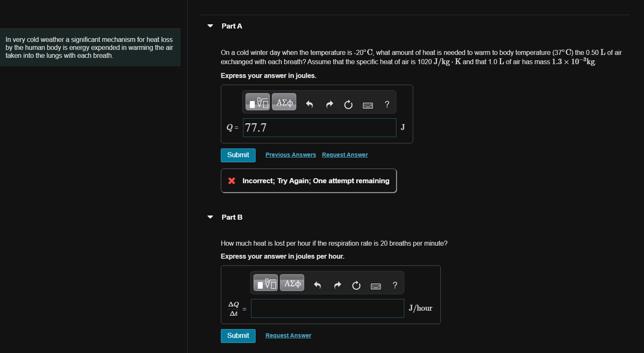This screenshot has width=644, height=353.
Task: Focus the ΔQ/Δt answer input field
Action: (328, 308)
